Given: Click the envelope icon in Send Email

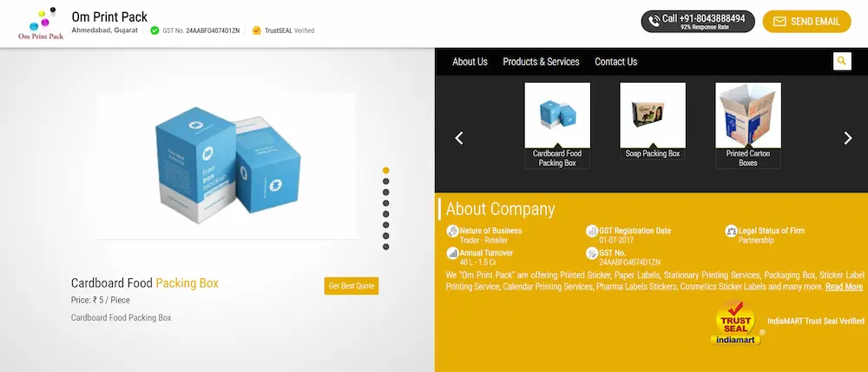Looking at the screenshot, I should click(779, 22).
